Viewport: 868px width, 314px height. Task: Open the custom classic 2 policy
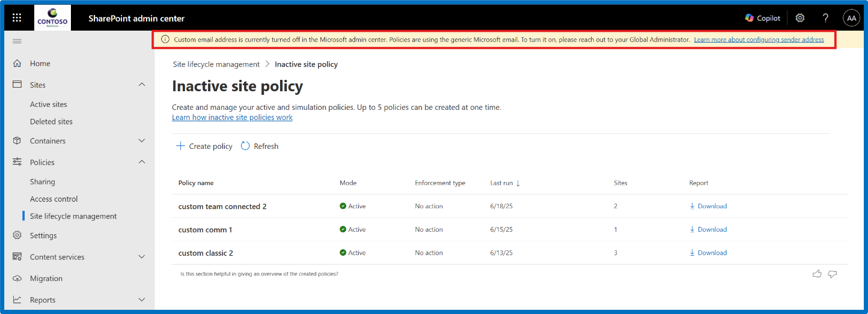(x=206, y=253)
